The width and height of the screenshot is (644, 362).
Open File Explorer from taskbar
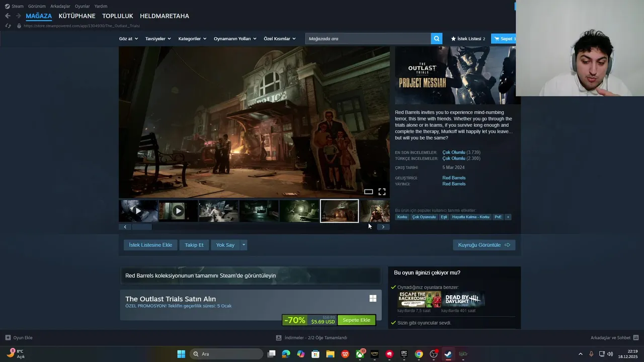[330, 354]
